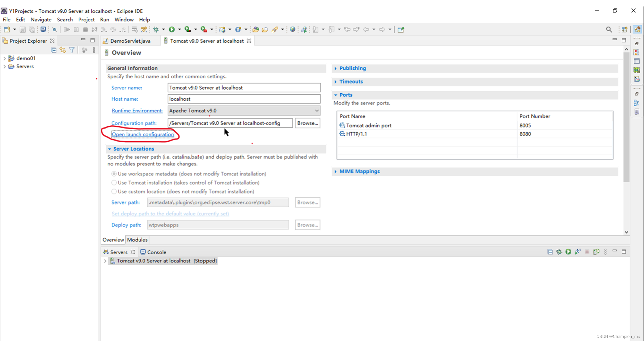Collapse the Ports section
Viewport: 644px width, 341px height.
335,95
